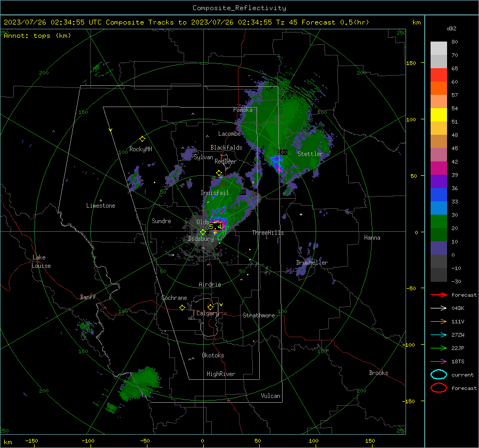Click the orange swatch below the 60 label
This screenshot has height=448, width=479.
coord(439,88)
